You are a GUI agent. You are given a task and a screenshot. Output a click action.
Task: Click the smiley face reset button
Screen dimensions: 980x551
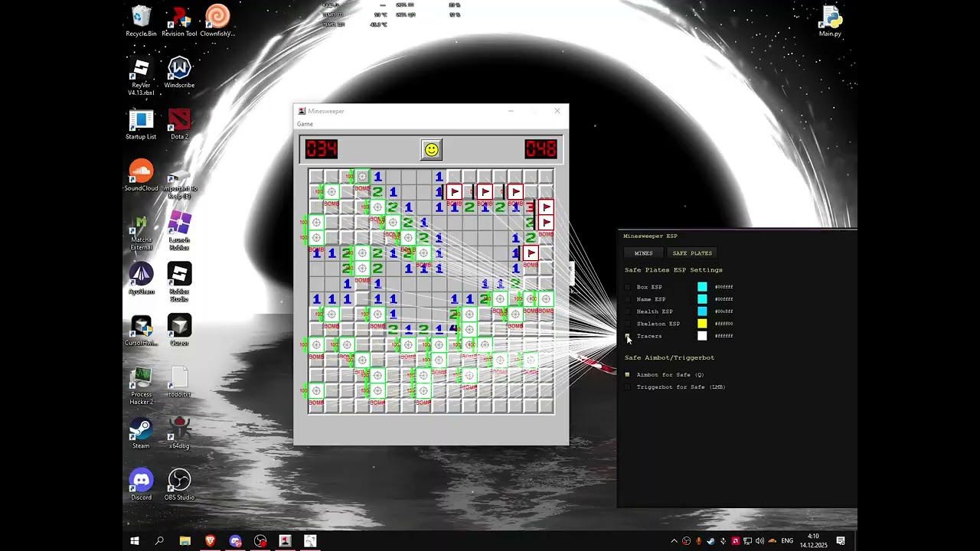click(x=431, y=149)
